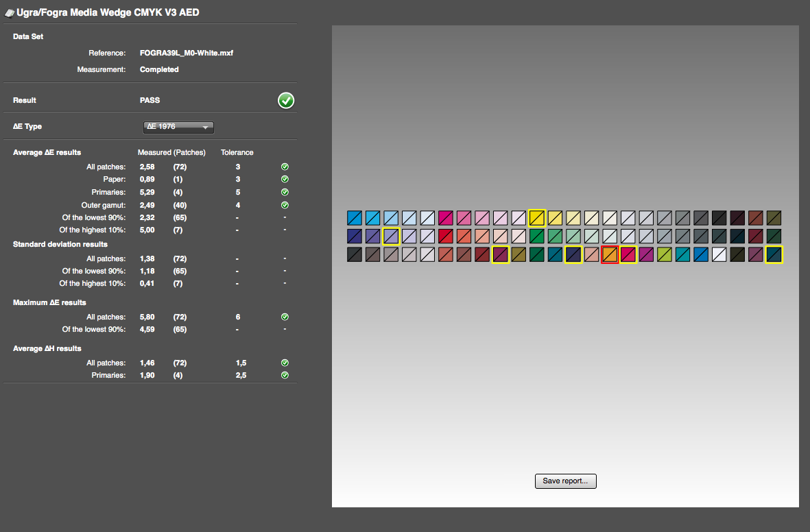Click the green check for Outer gamut

click(x=285, y=205)
